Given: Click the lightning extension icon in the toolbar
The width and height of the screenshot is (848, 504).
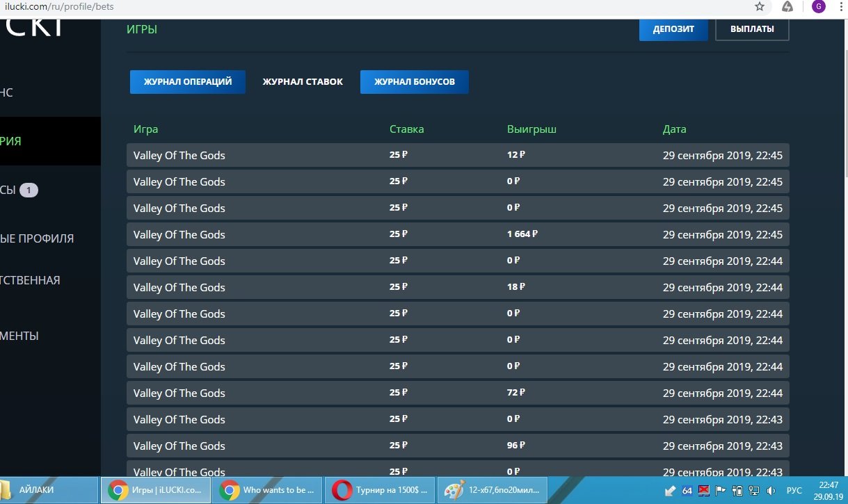Looking at the screenshot, I should [x=787, y=6].
